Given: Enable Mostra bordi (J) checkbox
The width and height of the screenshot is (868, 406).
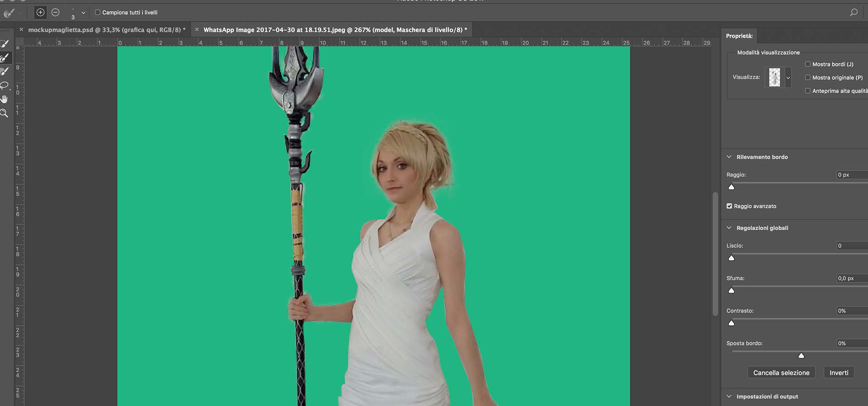Looking at the screenshot, I should point(807,64).
